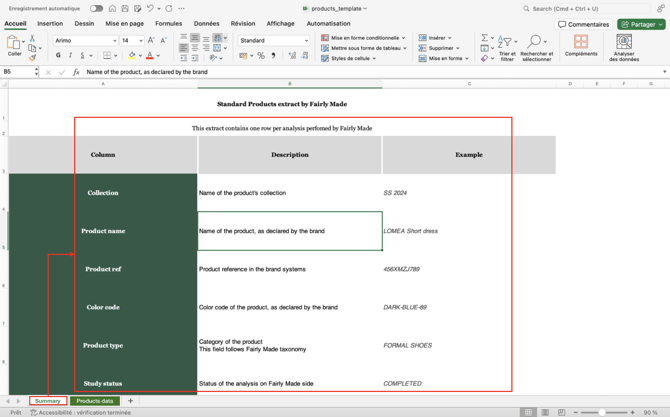Toggle the Enregistrement automatique switch

click(97, 8)
